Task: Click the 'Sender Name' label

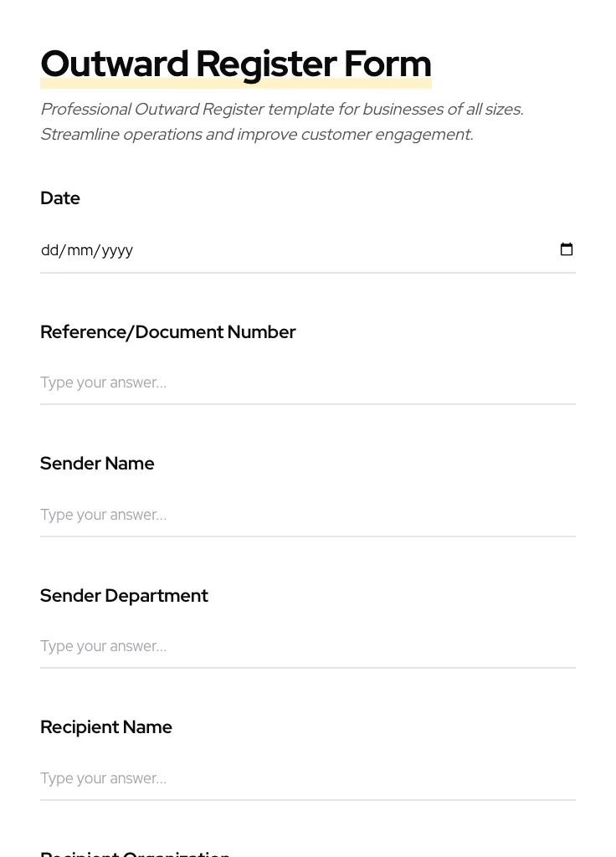Action: 97,464
